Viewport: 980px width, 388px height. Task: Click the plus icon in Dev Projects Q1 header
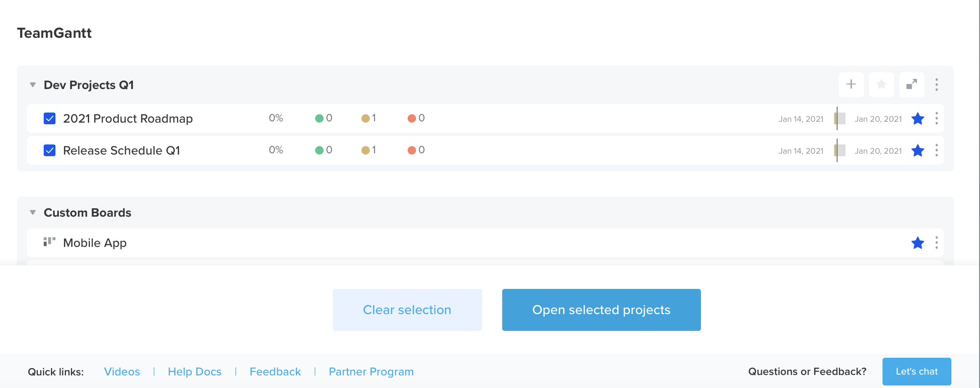tap(851, 84)
